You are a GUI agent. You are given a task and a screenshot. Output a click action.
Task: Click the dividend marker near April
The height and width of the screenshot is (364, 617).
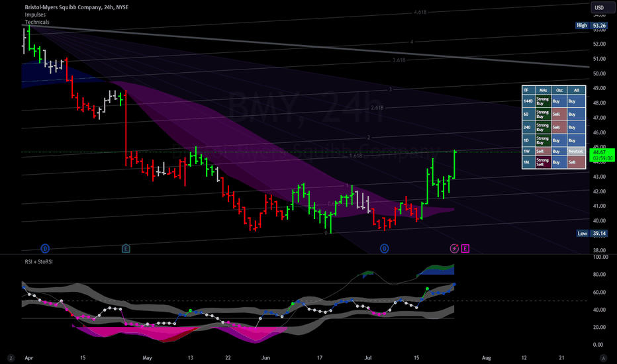pyautogui.click(x=45, y=248)
